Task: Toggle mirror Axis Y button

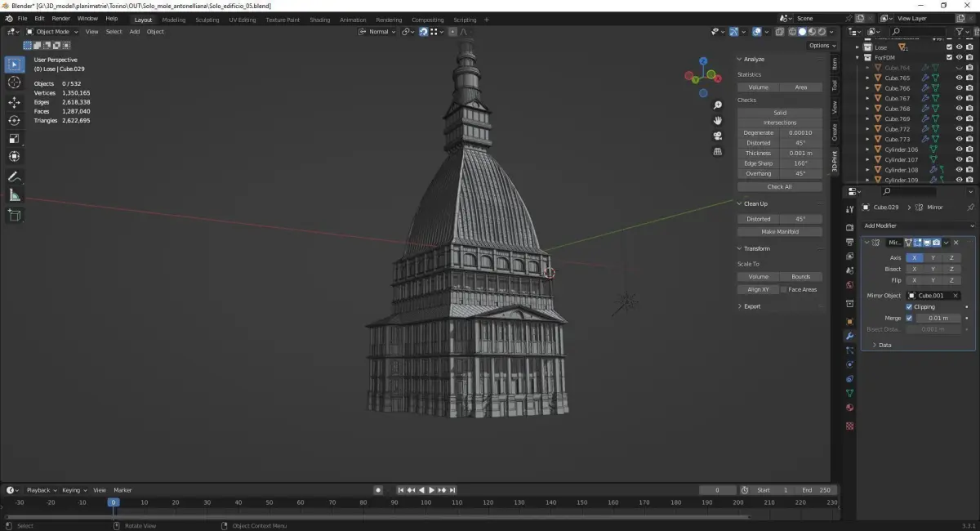Action: click(933, 257)
